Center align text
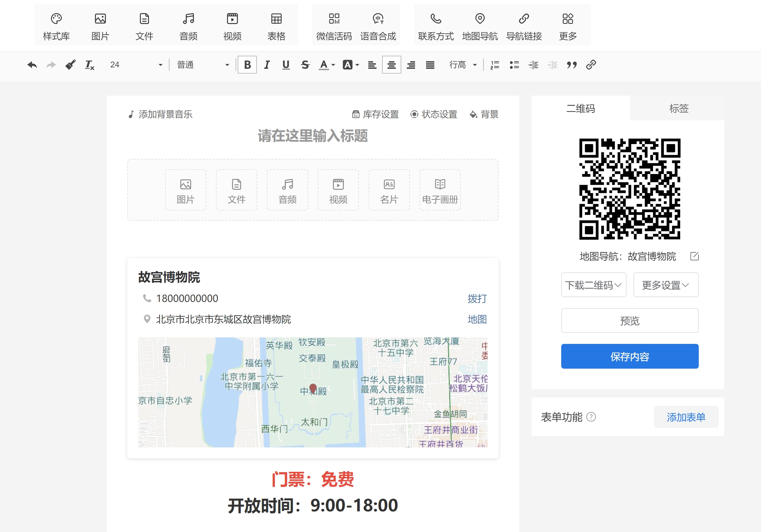The image size is (761, 532). 391,65
